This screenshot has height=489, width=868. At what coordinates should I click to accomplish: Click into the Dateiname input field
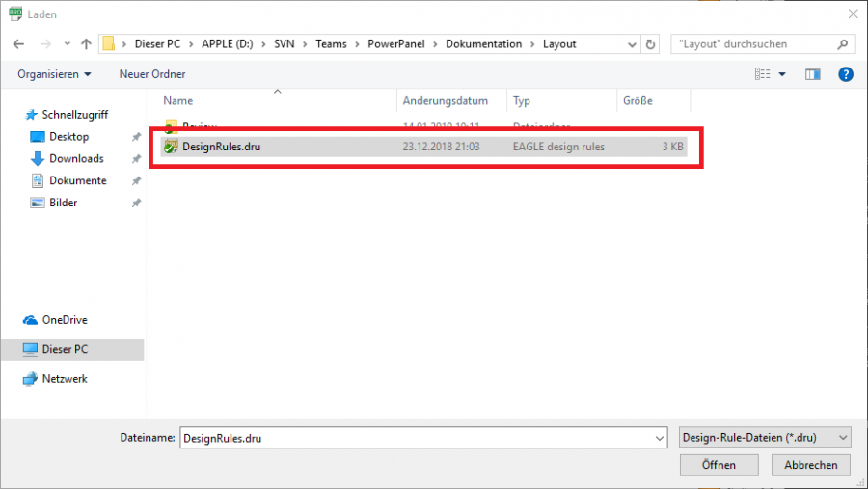click(x=415, y=438)
